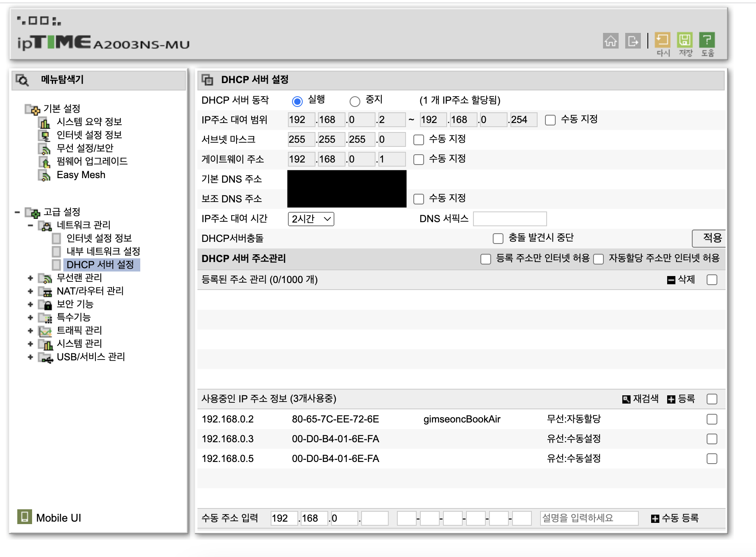
Task: Click the 재검색 magnifier icon
Action: click(626, 398)
